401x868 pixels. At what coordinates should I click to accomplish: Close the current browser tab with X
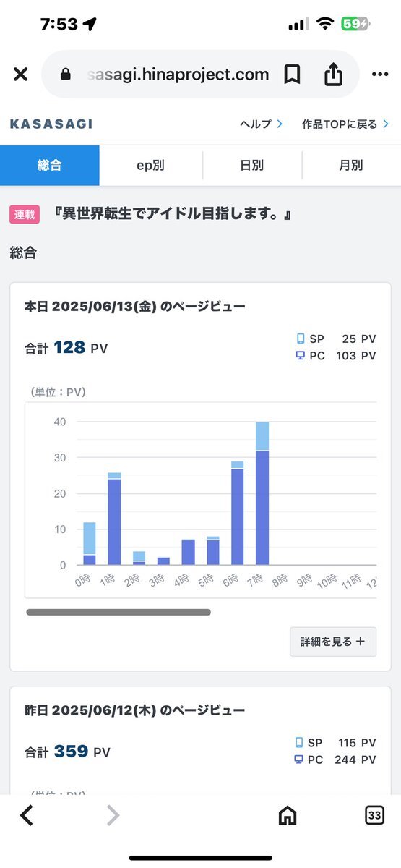[20, 75]
